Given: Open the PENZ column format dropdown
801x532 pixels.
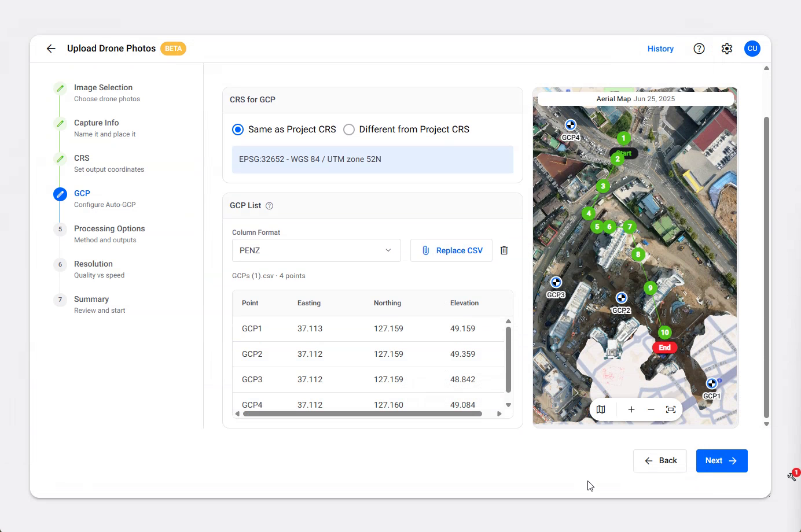Looking at the screenshot, I should pyautogui.click(x=316, y=250).
